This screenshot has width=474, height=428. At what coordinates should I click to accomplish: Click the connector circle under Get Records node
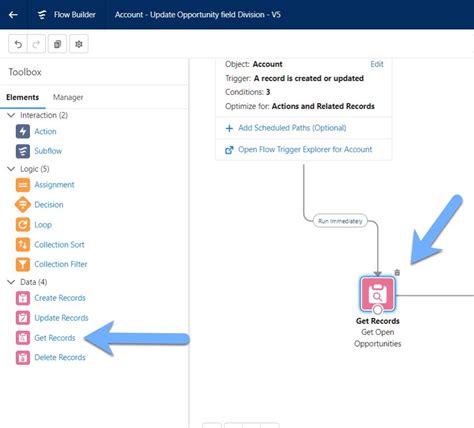click(377, 310)
